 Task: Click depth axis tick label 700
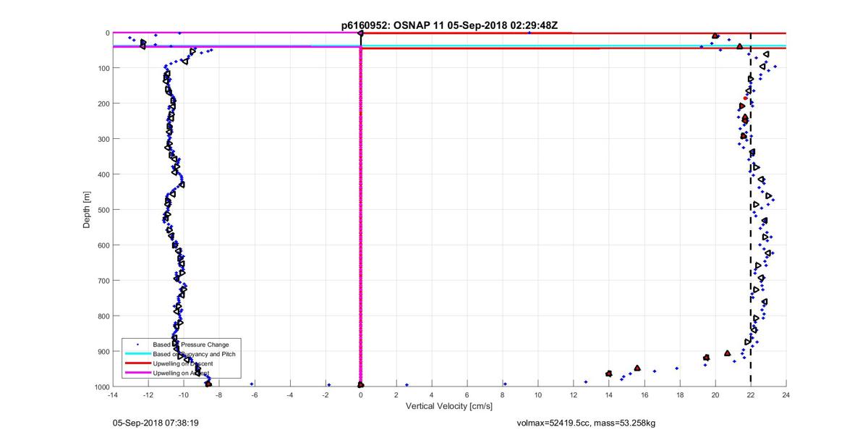pyautogui.click(x=103, y=281)
